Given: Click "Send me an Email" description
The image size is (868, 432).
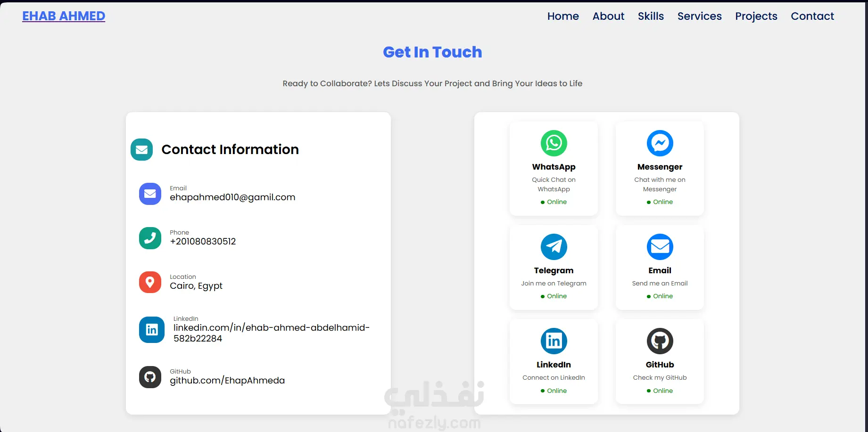Looking at the screenshot, I should point(660,283).
